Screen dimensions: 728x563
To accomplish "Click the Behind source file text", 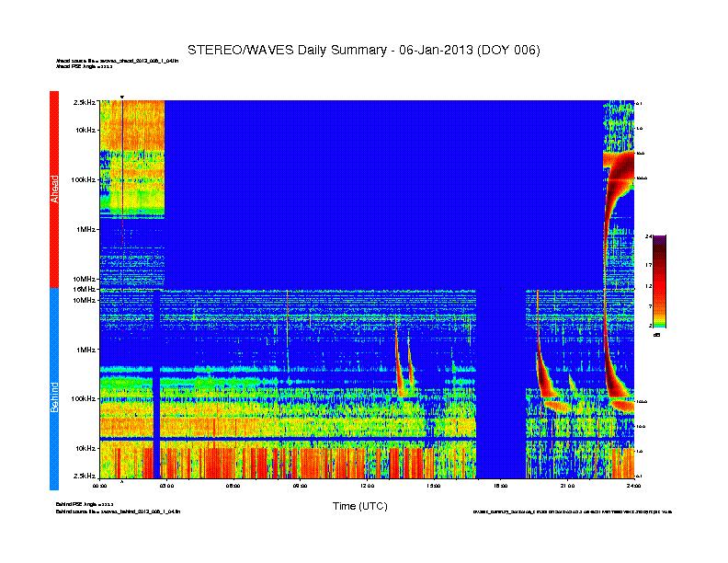I will pyautogui.click(x=118, y=511).
